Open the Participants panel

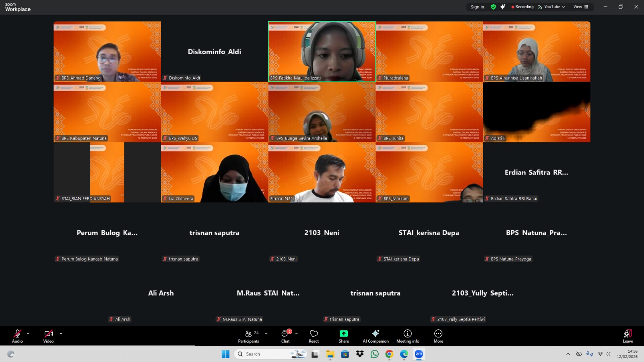pos(249,336)
